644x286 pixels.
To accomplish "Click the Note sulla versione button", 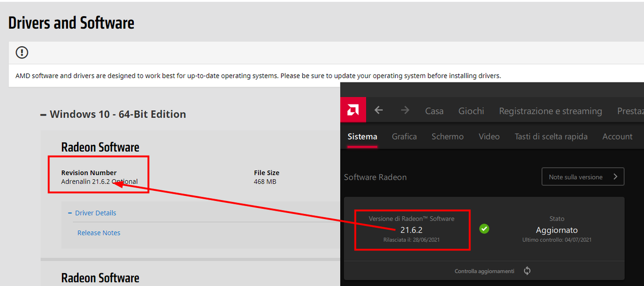I will [583, 177].
